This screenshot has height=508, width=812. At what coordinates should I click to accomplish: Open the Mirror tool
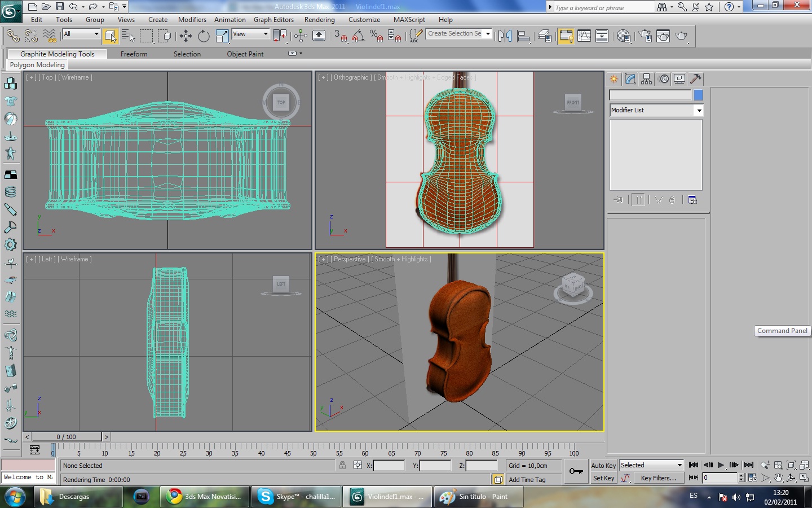(505, 36)
